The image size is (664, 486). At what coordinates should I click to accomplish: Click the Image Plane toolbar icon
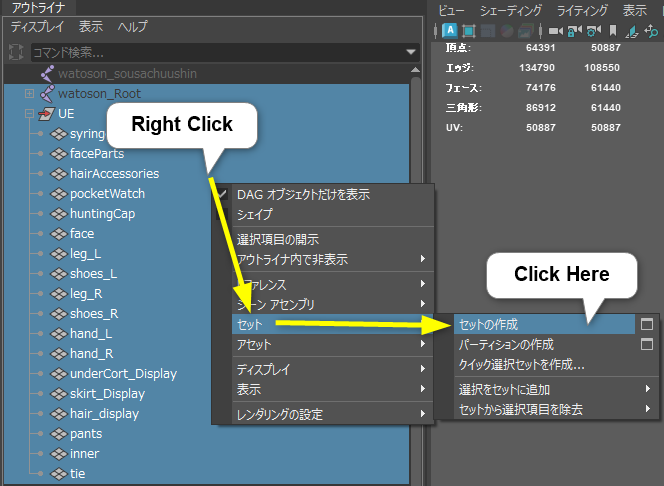pos(631,31)
